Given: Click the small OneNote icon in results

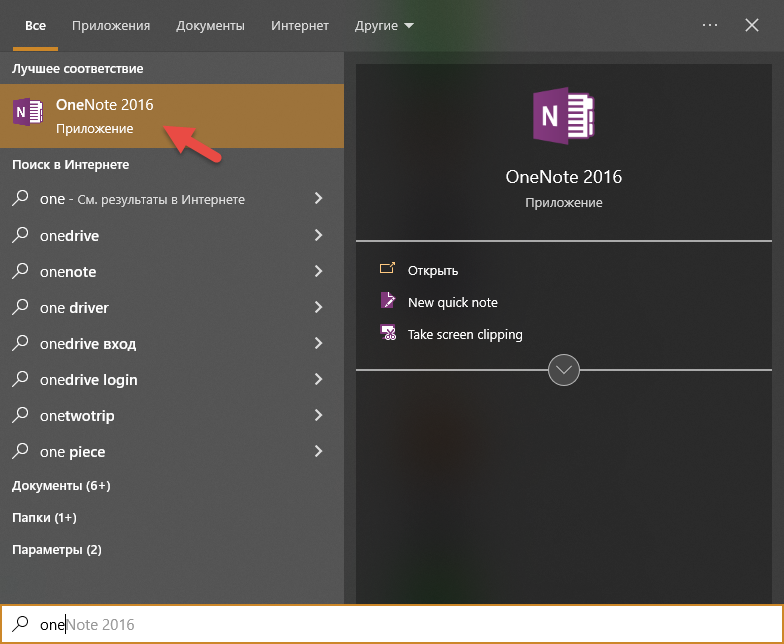Looking at the screenshot, I should tap(28, 112).
